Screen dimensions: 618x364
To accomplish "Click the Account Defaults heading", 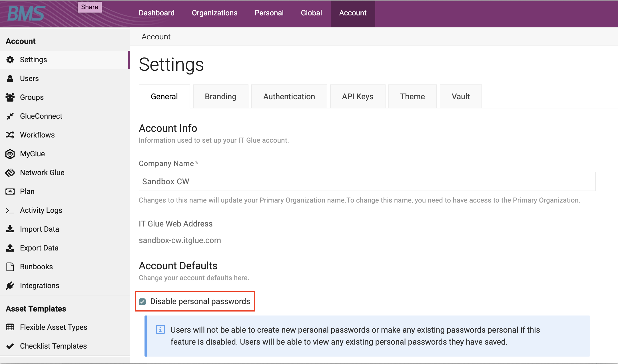I will 178,266.
